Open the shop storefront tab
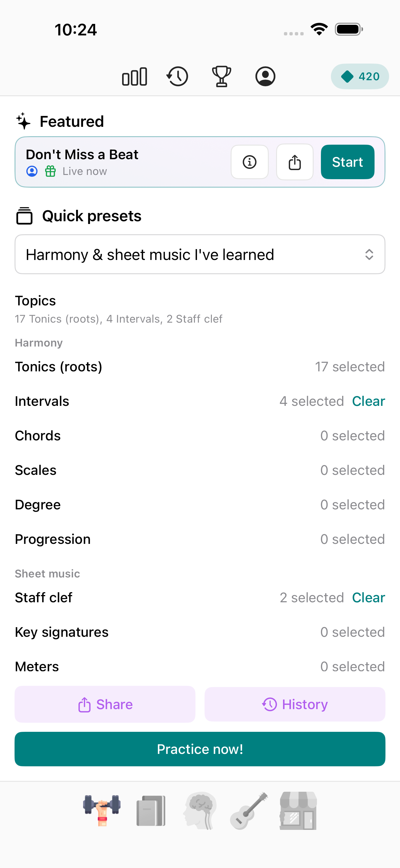Screen dimensions: 400x868 coord(298,810)
